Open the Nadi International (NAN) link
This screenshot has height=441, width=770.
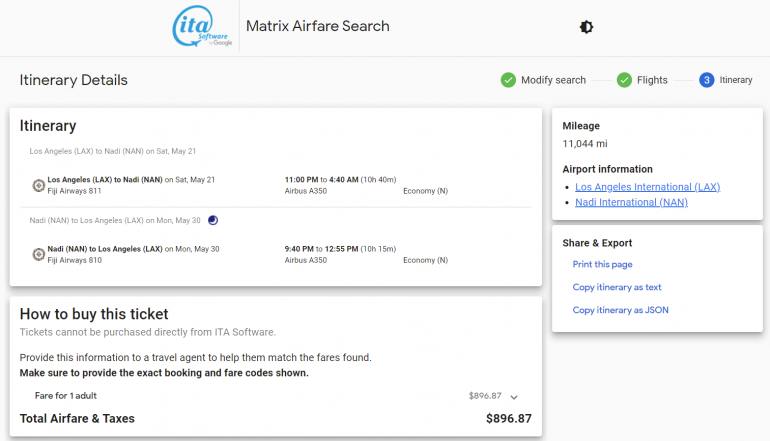coord(631,202)
